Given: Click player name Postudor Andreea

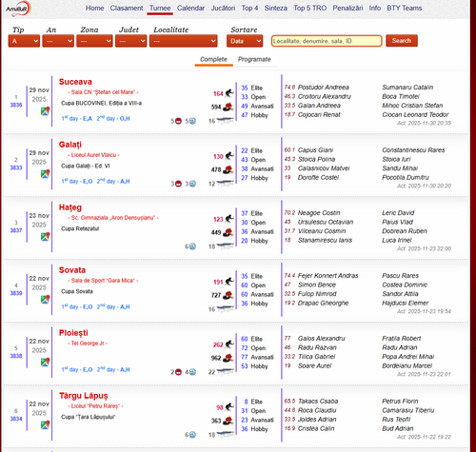Looking at the screenshot, I should coord(324,88).
